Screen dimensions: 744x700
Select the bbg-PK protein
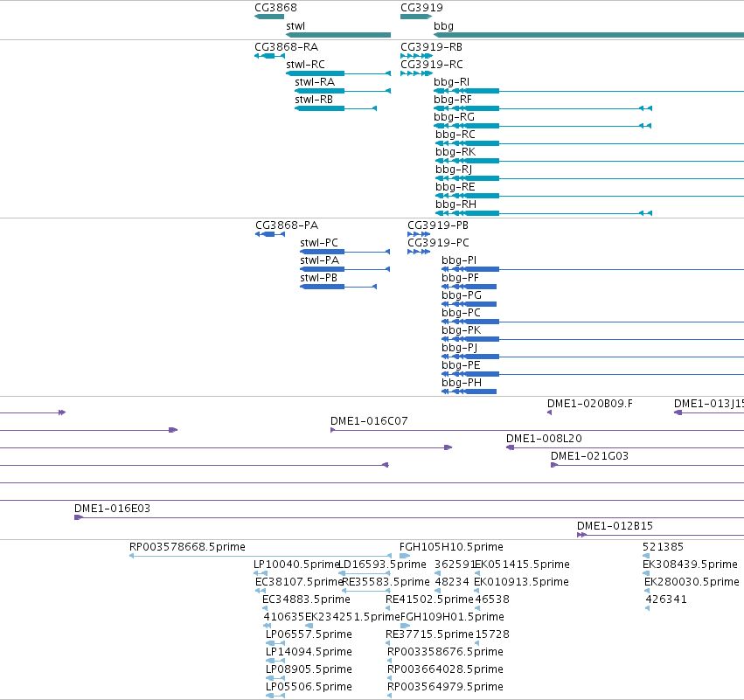pyautogui.click(x=593, y=340)
